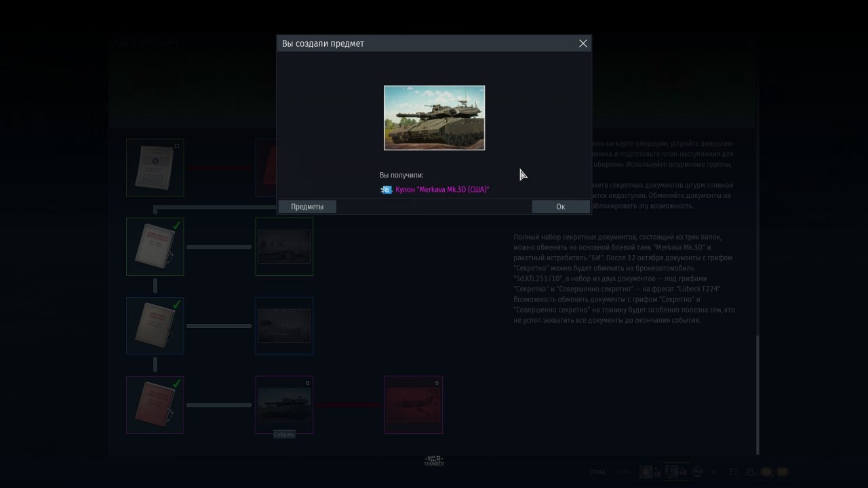Close the 'Вы создали предмет' dialog
This screenshot has height=488, width=868.
tap(583, 43)
